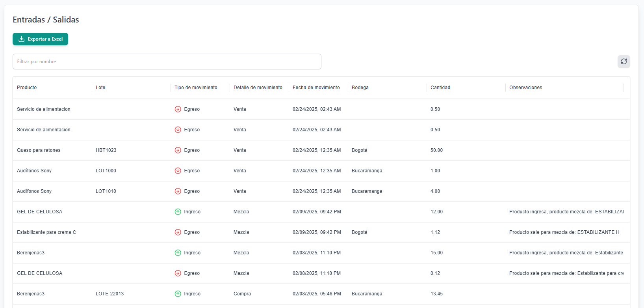Click Berenjenas3 in the Compra row
644x308 pixels.
click(x=31, y=294)
